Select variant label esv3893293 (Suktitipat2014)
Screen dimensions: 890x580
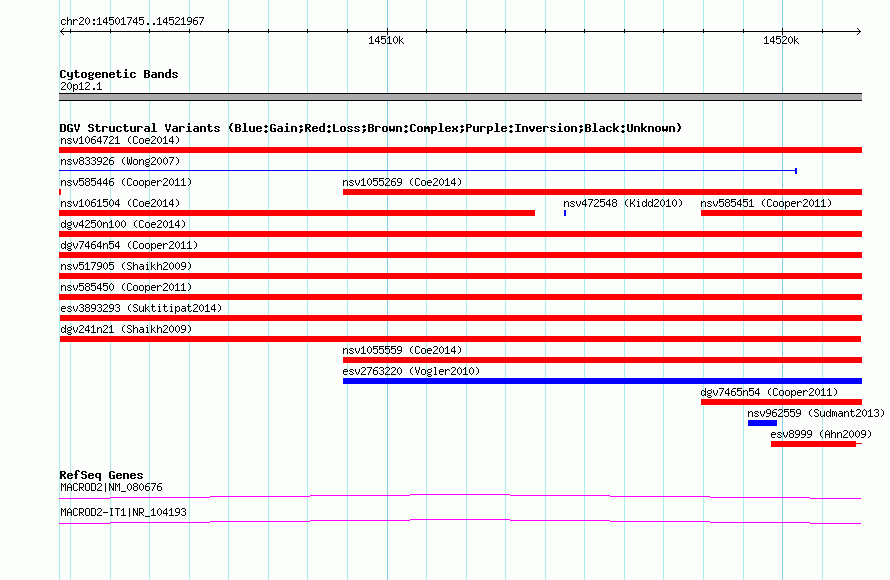tap(141, 308)
